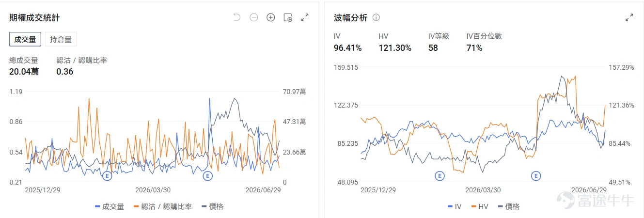Image resolution: width=644 pixels, height=218 pixels.
Task: Click the HV value 121.30%
Action: 395,48
